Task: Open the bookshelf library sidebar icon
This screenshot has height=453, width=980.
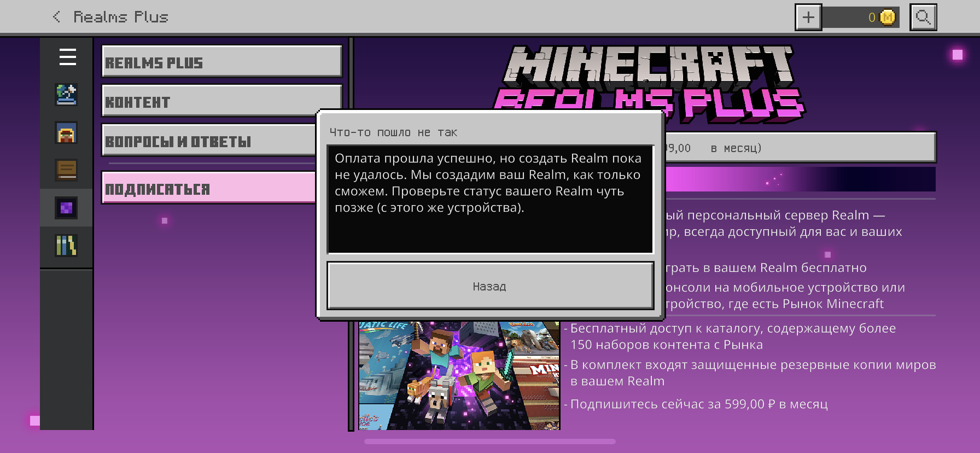Action: (66, 246)
